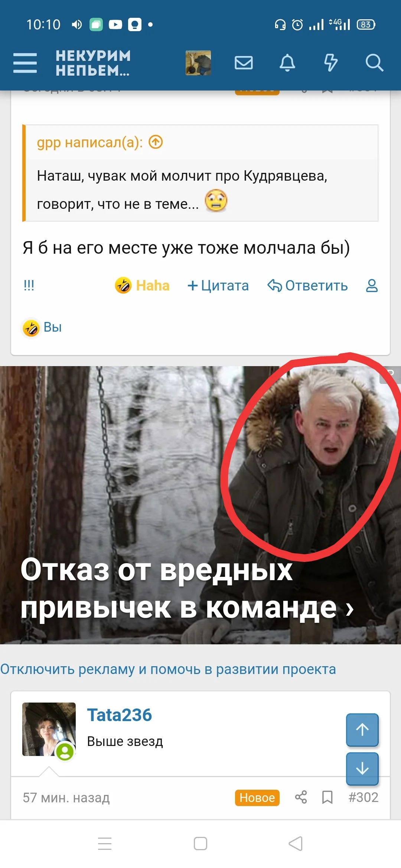
Task: Open the lightning bolt what's new icon
Action: click(x=331, y=63)
